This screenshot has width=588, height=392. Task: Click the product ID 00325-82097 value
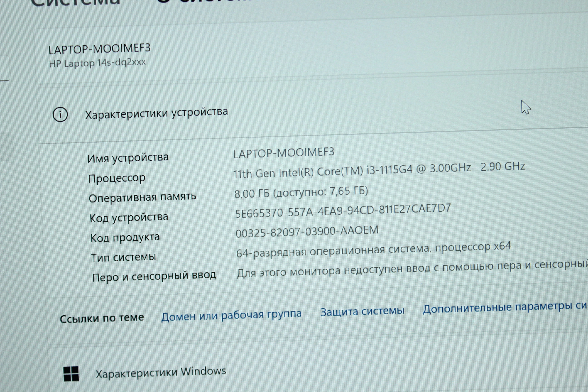[x=307, y=231]
